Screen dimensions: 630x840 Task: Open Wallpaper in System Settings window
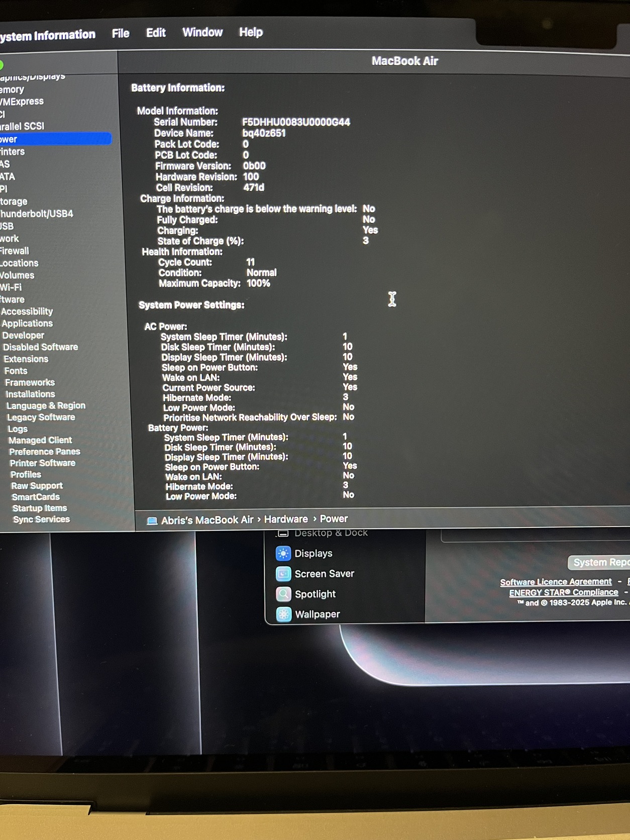pyautogui.click(x=308, y=614)
